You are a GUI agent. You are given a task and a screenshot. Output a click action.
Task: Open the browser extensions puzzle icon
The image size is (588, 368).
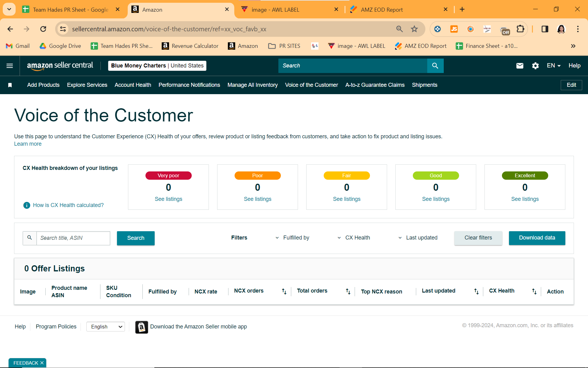[520, 29]
